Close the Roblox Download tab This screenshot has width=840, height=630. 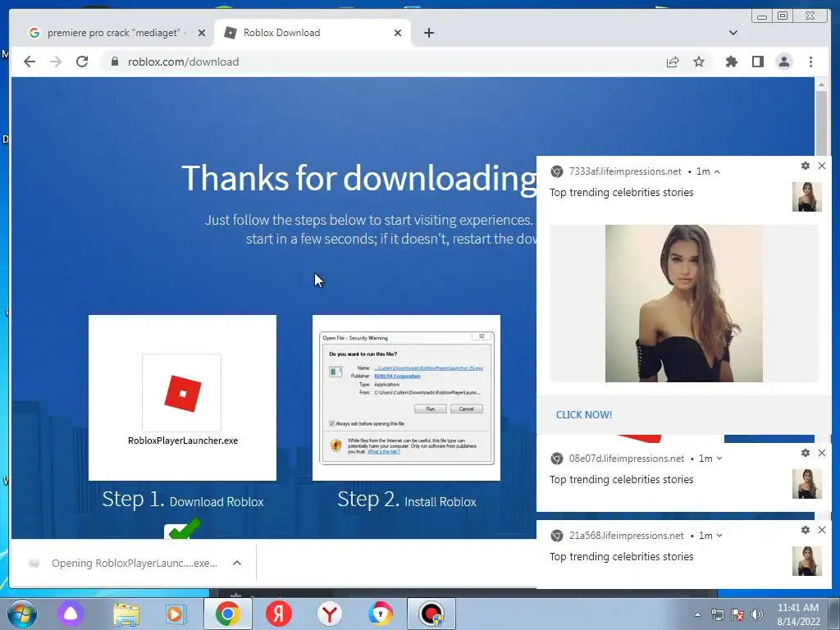tap(398, 33)
